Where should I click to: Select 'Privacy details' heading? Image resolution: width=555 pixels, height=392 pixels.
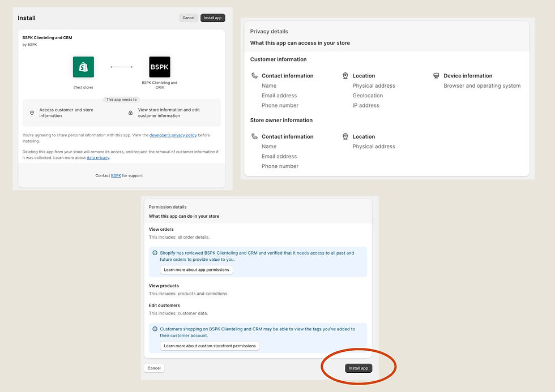click(269, 32)
